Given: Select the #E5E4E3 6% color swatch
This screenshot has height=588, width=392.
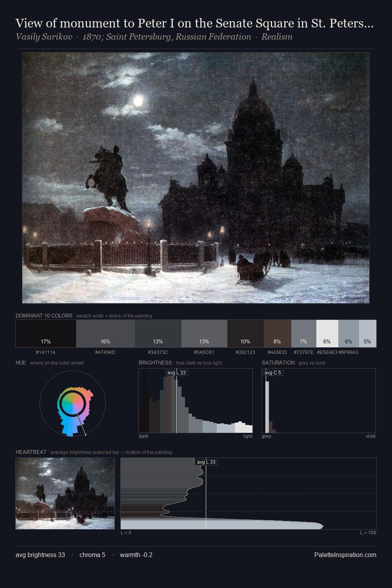Looking at the screenshot, I should click(x=327, y=334).
